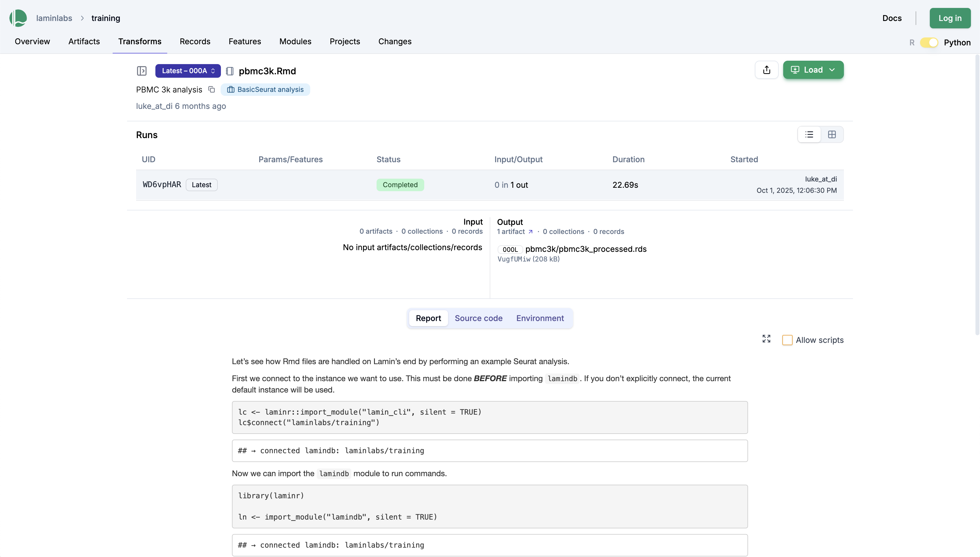Open the Latest – 000A version dropdown

click(188, 71)
